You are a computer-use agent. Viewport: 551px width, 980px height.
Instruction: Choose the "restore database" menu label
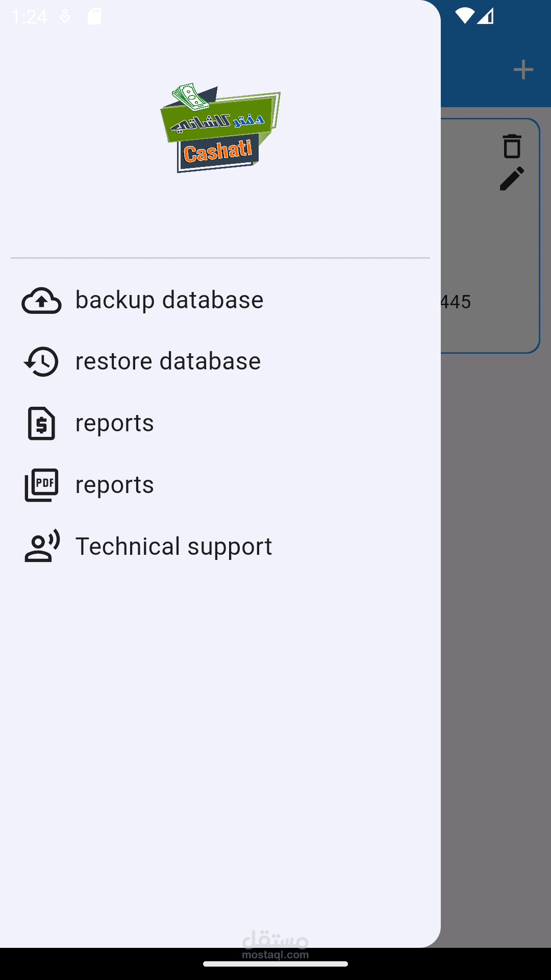168,361
